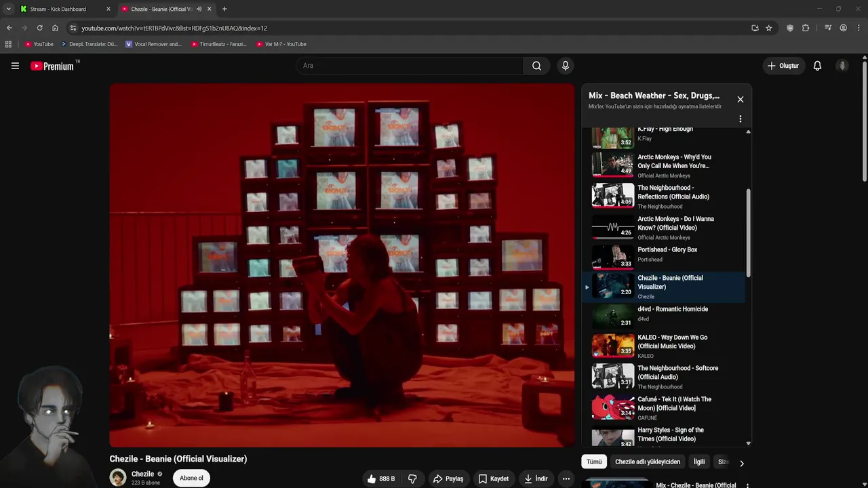Image resolution: width=868 pixels, height=488 pixels.
Task: Play Arctic Monkeys - Do I Wanna Know?
Action: [x=664, y=227]
